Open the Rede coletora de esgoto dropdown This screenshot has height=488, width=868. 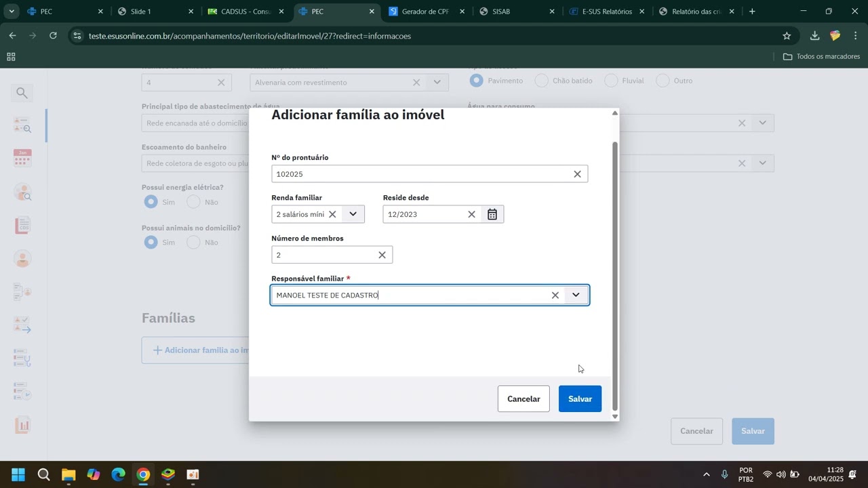pos(195,163)
